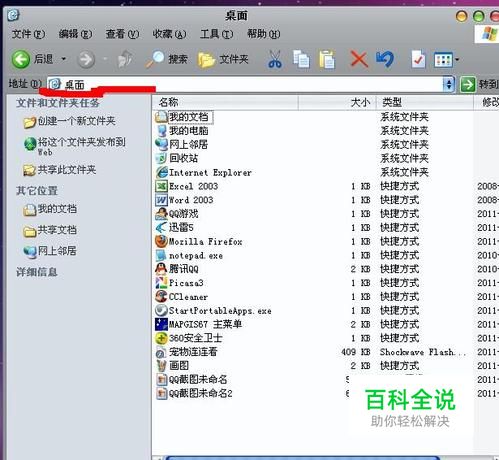Select the MAPGIS67 主菜单 icon
This screenshot has width=499, height=460.
click(x=161, y=324)
